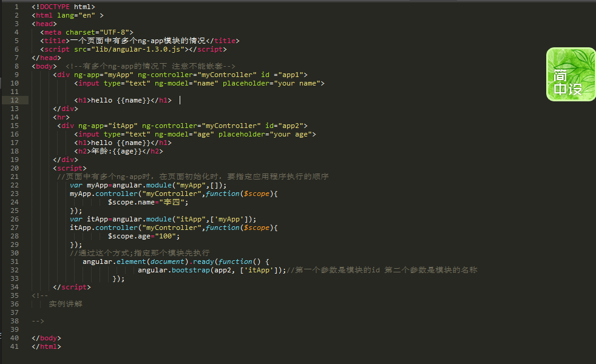
Task: Click the '-->' comment end on line 38
Action: point(38,321)
